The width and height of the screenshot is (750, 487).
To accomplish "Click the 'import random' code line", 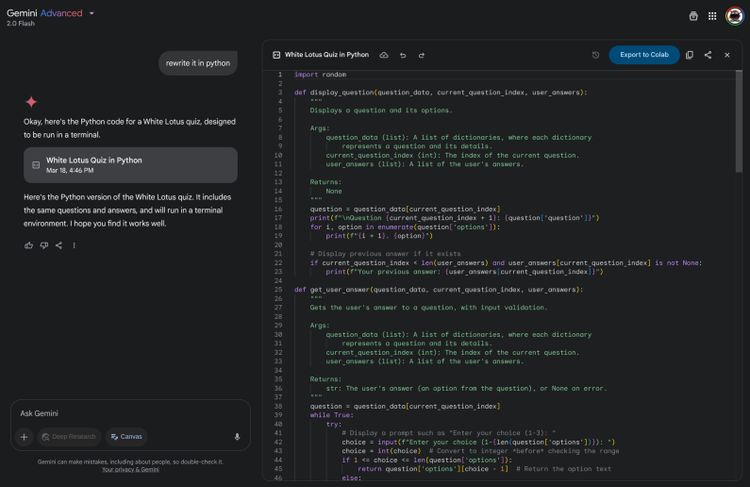I will (320, 75).
